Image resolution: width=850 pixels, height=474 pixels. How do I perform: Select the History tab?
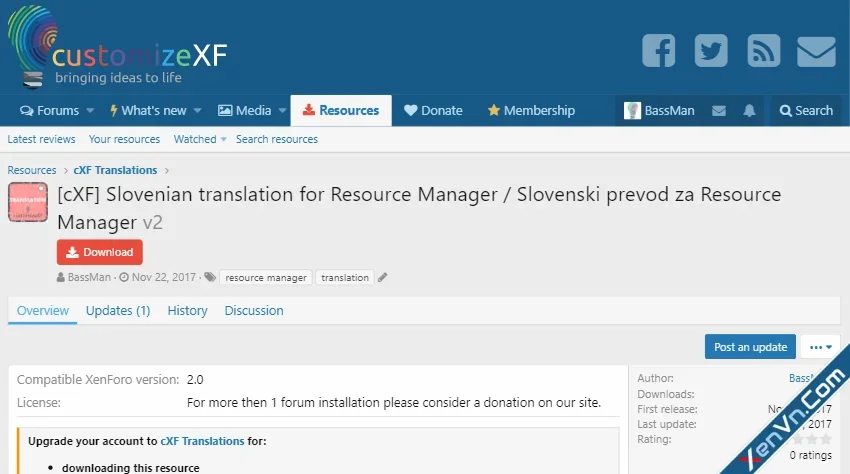tap(187, 311)
